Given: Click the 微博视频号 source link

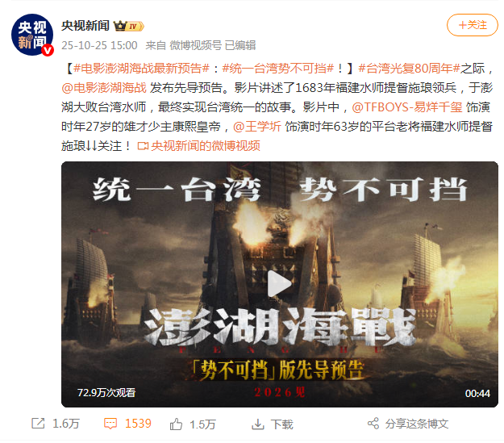Looking at the screenshot, I should (x=195, y=45).
